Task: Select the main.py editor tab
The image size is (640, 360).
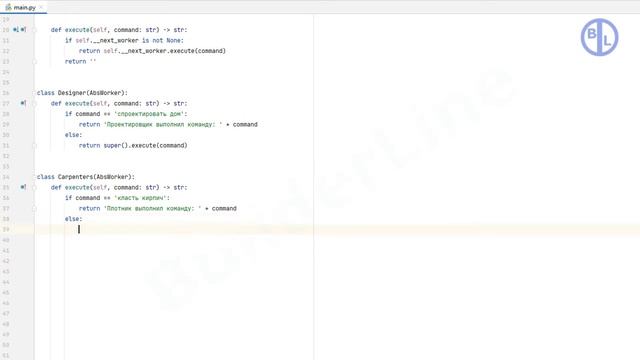Action: point(24,7)
